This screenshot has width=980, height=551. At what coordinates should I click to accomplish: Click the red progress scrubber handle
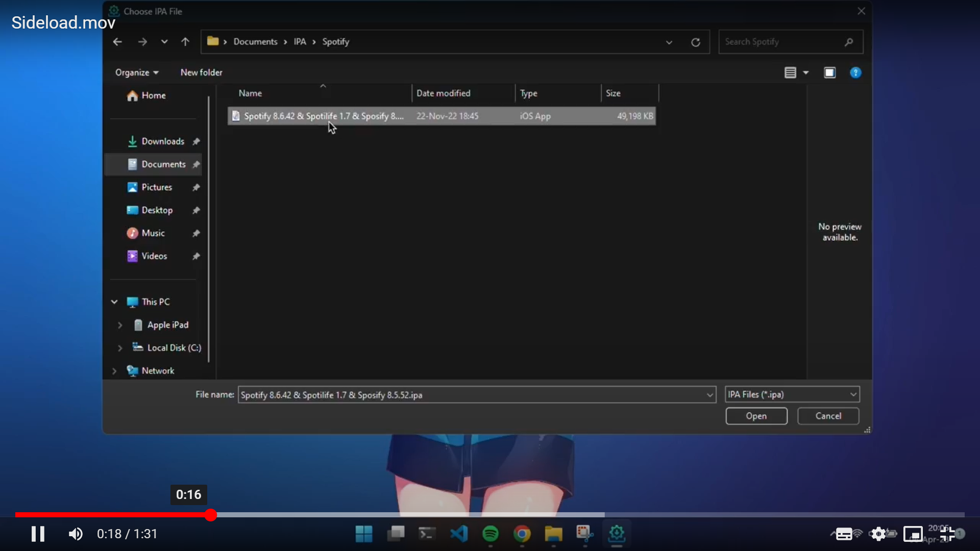pos(211,515)
